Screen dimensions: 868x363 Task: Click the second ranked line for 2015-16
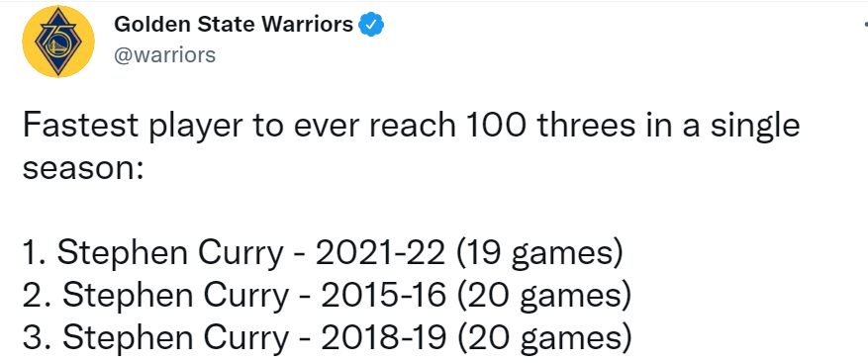(327, 297)
